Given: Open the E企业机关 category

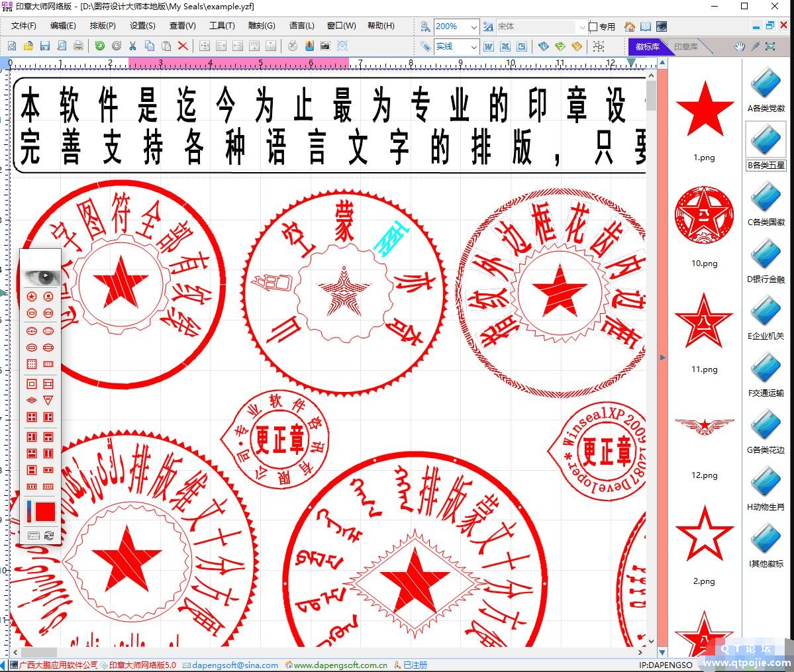Looking at the screenshot, I should (x=766, y=318).
